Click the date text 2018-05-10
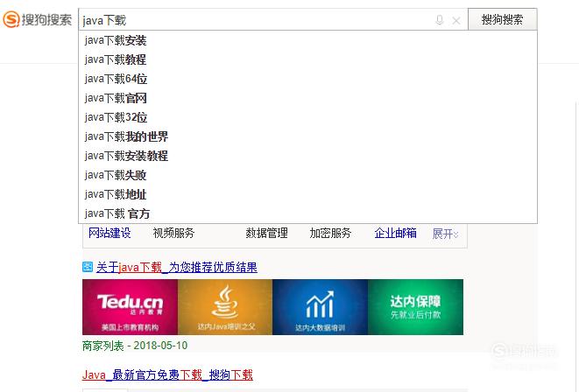The width and height of the screenshot is (579, 392). pyautogui.click(x=160, y=346)
